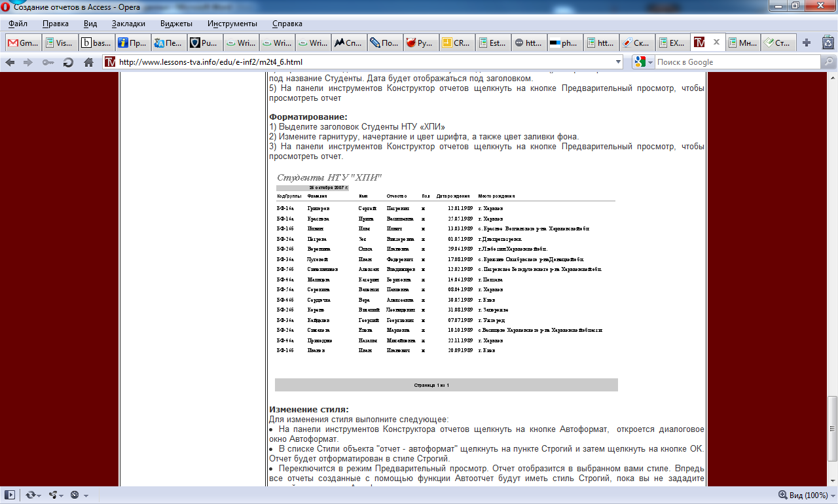Screen dimensions: 838x504
Task: Switch to the Мн... tab
Action: pyautogui.click(x=744, y=43)
